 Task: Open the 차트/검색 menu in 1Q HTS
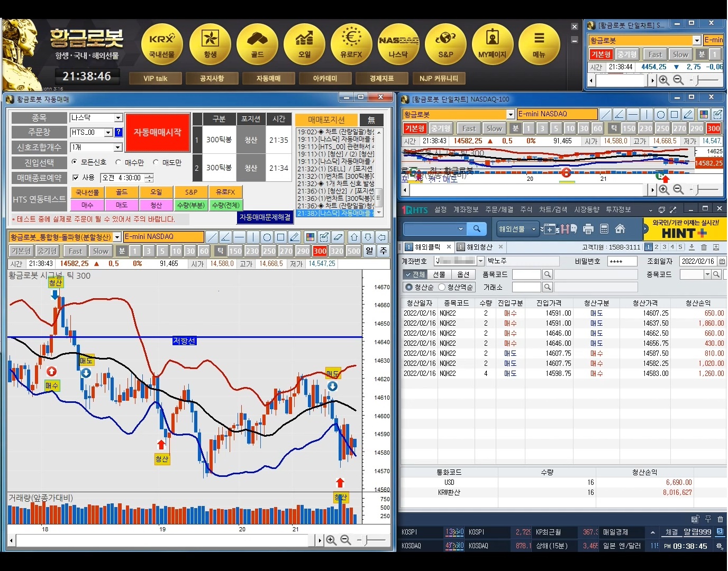(x=553, y=210)
